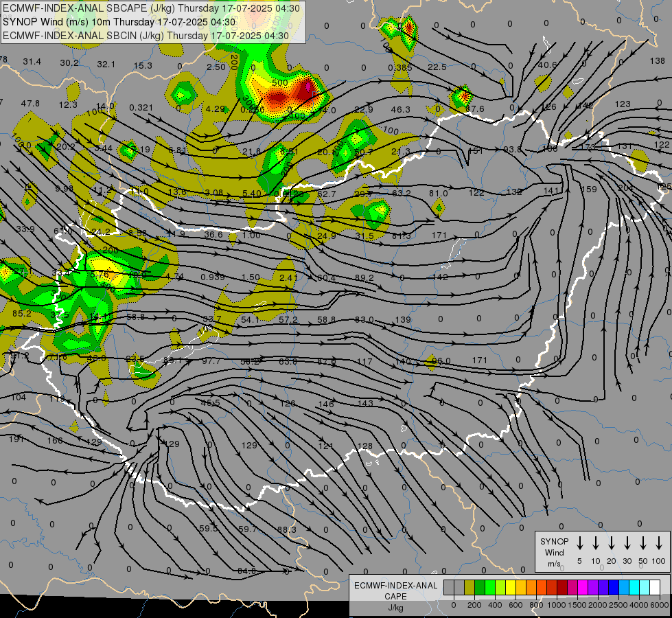Pick the magenta CAPE legend swatch
Viewport: 672px width, 618px height.
583,587
